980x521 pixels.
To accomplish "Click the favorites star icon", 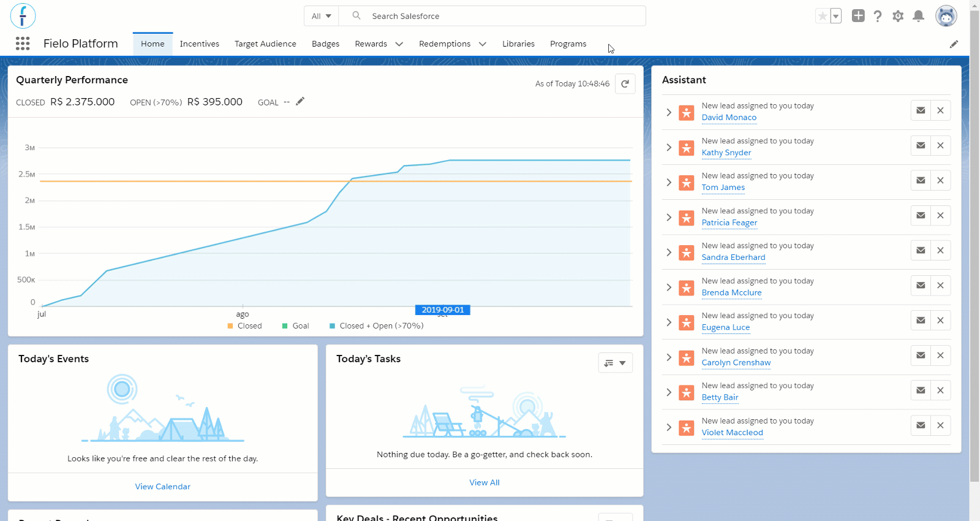I will tap(823, 16).
